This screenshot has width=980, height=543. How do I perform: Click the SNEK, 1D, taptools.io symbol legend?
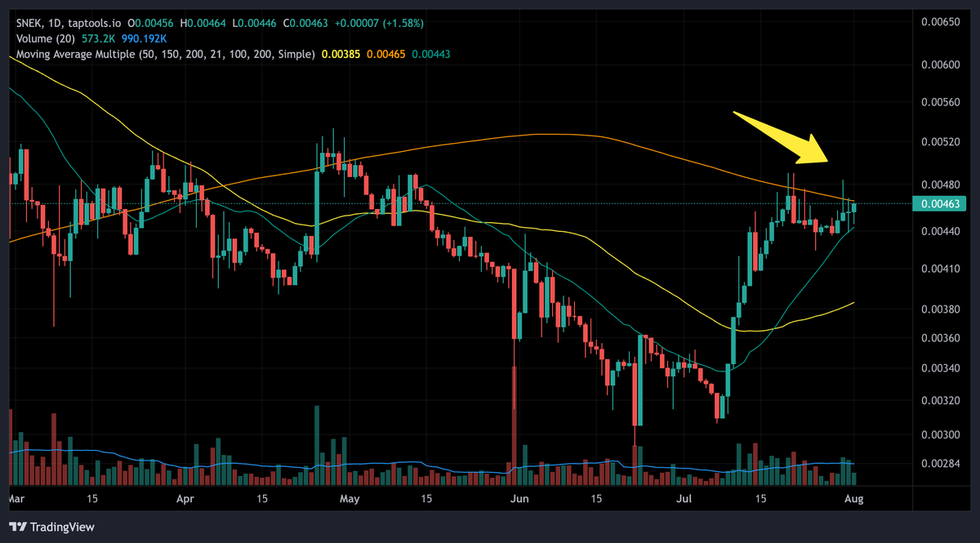(70, 24)
